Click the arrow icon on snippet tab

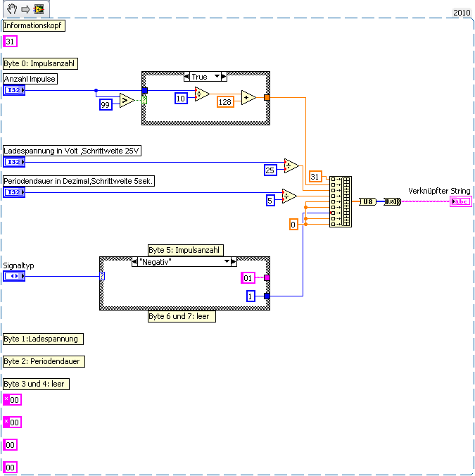25,9
